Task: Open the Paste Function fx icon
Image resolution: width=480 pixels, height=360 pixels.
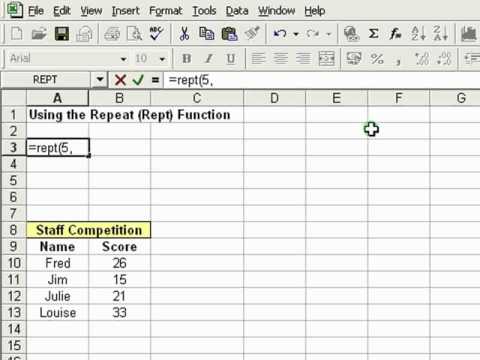Action: 396,34
